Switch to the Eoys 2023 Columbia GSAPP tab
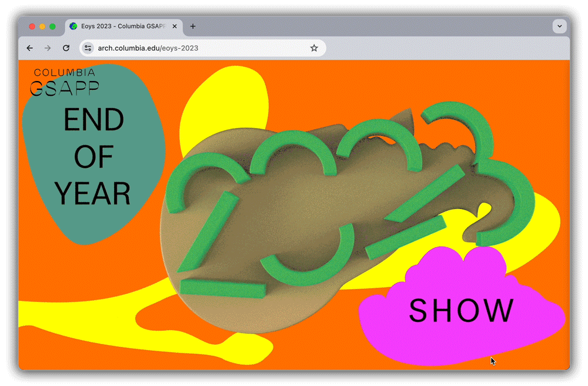This screenshot has width=588, height=386. 121,26
